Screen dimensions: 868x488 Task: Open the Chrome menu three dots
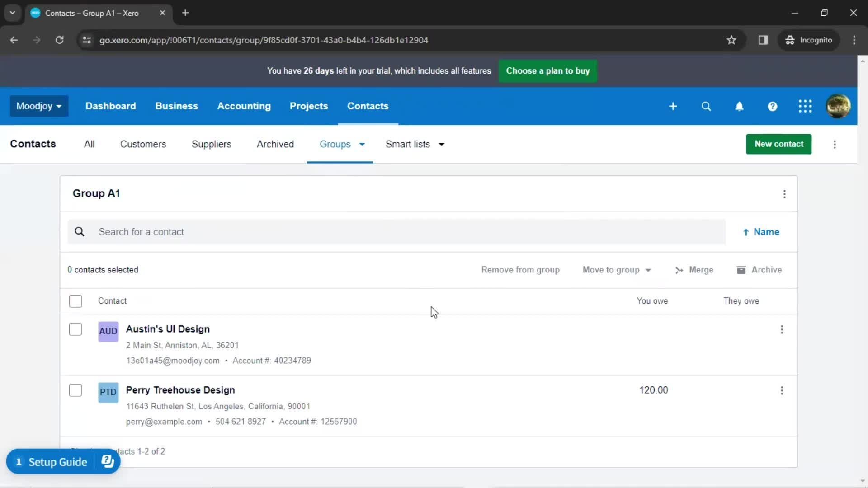pyautogui.click(x=854, y=40)
